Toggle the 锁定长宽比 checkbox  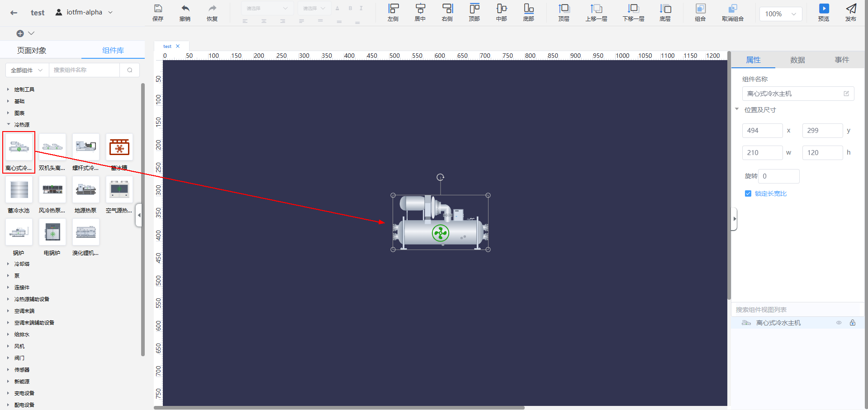(748, 193)
